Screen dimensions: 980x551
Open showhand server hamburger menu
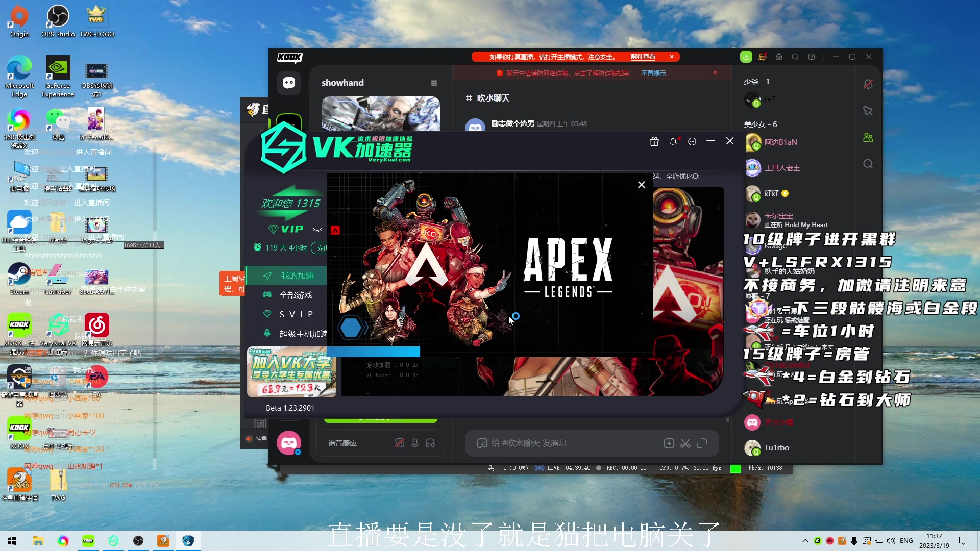[x=434, y=83]
